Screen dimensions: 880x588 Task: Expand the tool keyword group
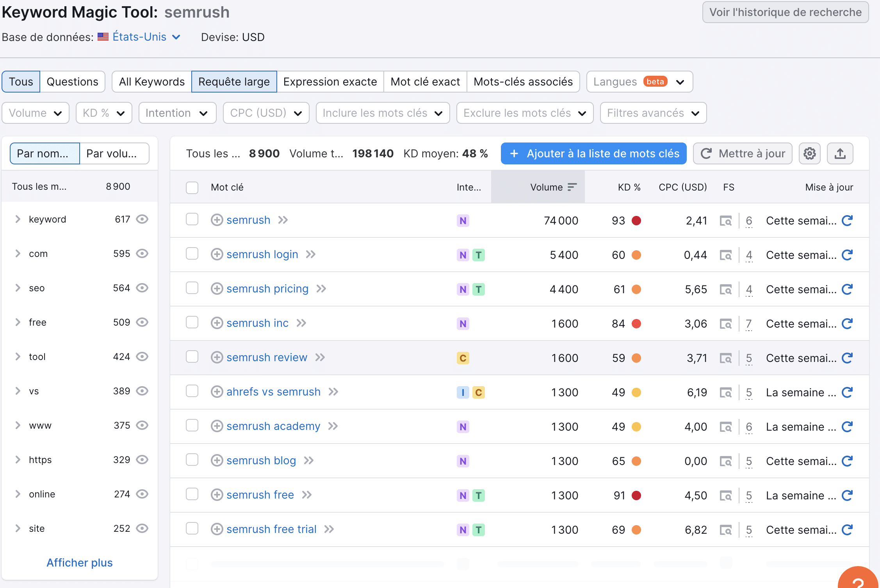(18, 356)
